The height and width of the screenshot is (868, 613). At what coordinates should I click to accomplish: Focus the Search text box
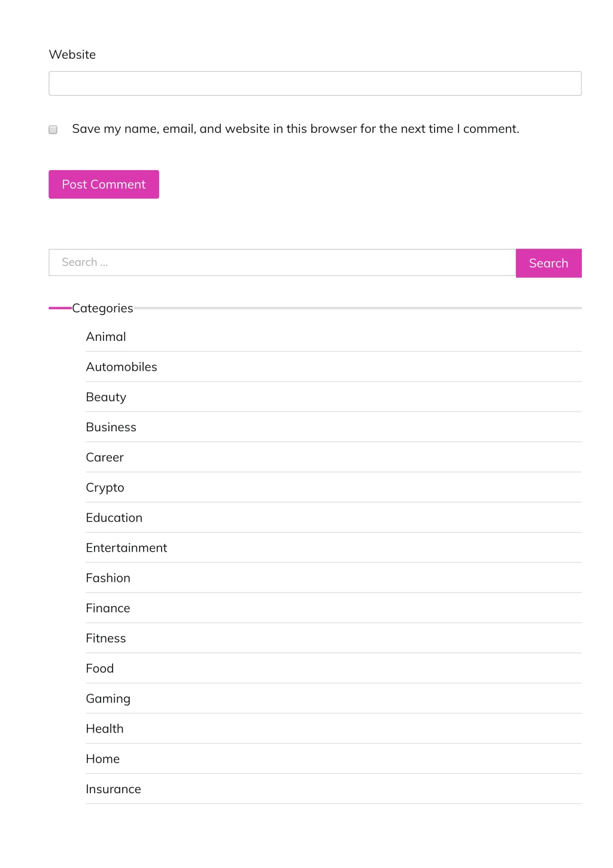(282, 262)
